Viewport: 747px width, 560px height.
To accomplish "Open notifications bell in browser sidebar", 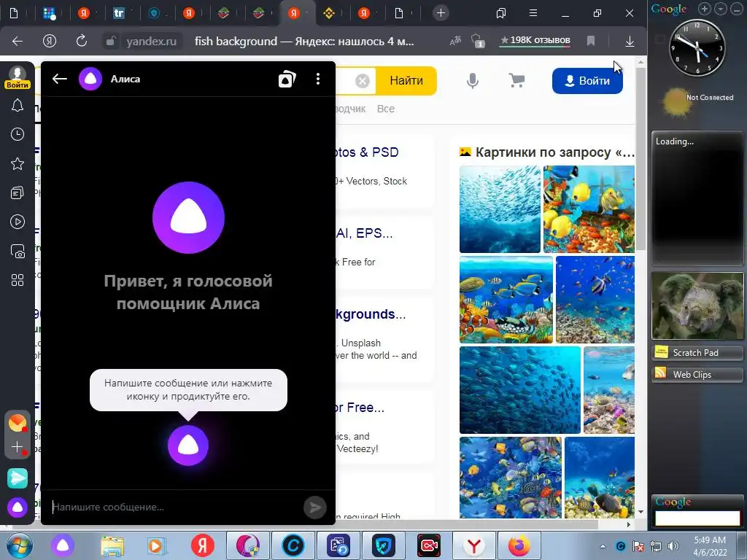I will point(18,105).
